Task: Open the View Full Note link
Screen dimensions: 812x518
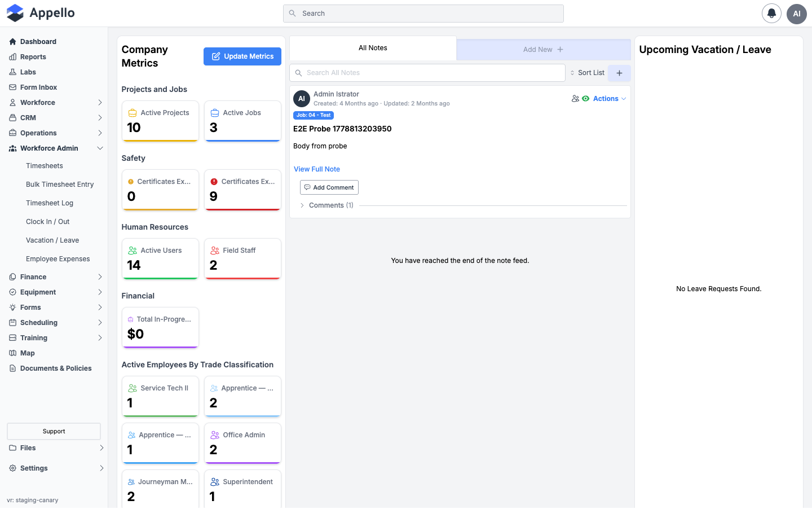Action: pos(317,169)
